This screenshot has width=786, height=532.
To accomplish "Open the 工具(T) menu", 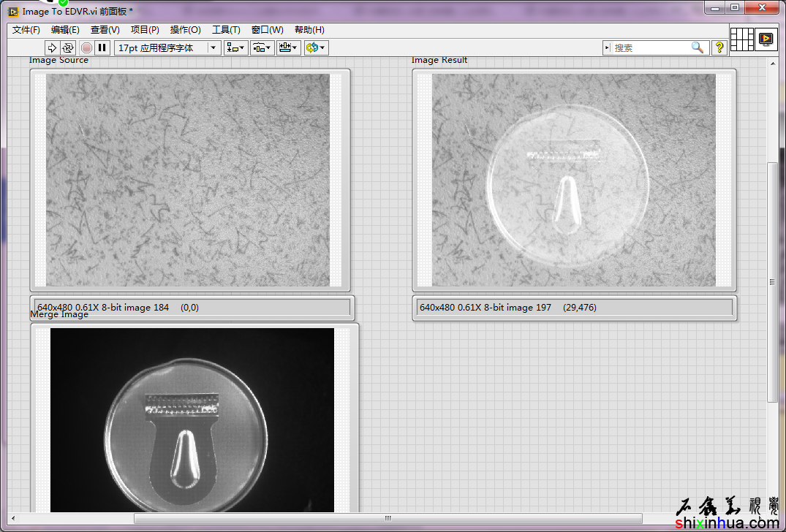I will pos(226,30).
